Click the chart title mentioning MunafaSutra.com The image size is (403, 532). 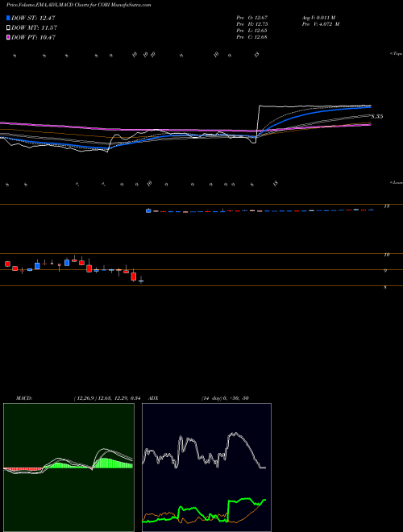click(x=79, y=5)
